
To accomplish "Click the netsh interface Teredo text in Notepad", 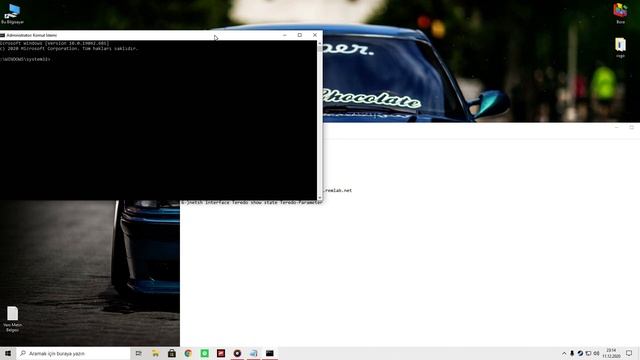I will coord(252,202).
